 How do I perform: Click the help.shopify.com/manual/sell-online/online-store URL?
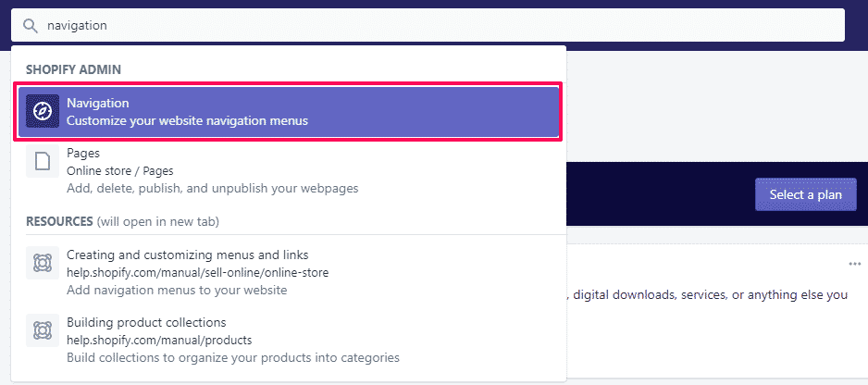click(197, 272)
